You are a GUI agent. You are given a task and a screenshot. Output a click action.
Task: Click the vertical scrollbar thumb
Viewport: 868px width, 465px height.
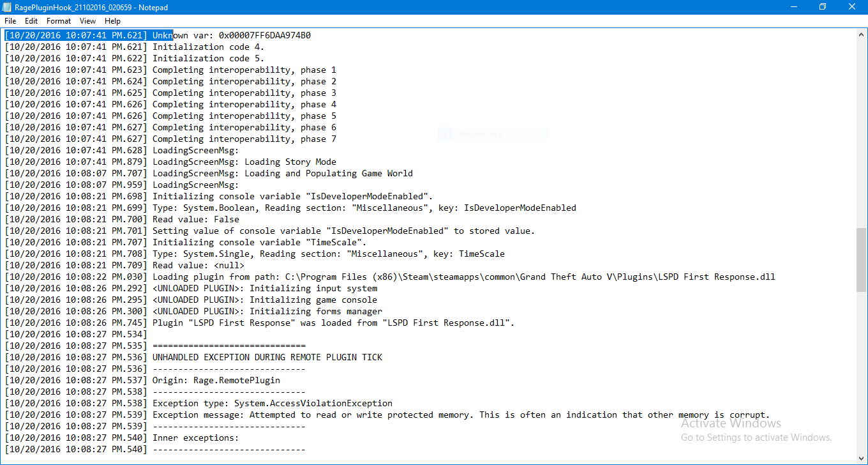(x=862, y=259)
